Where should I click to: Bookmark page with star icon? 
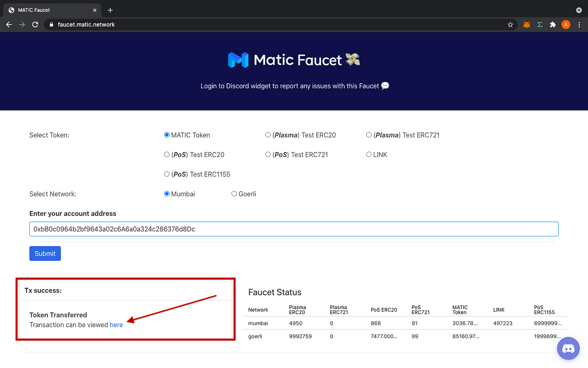[x=510, y=24]
